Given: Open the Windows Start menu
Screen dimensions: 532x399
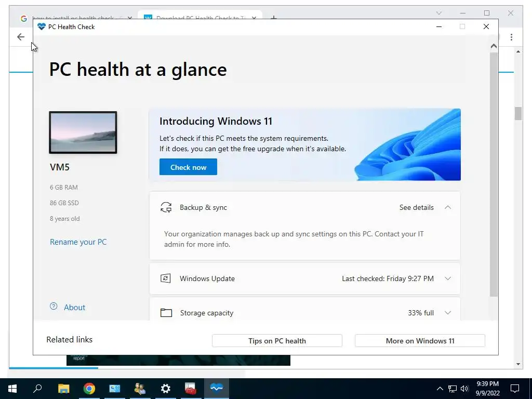Looking at the screenshot, I should tap(12, 389).
